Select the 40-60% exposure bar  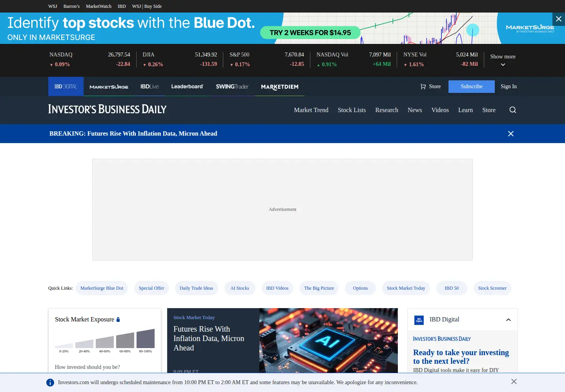pos(105,342)
